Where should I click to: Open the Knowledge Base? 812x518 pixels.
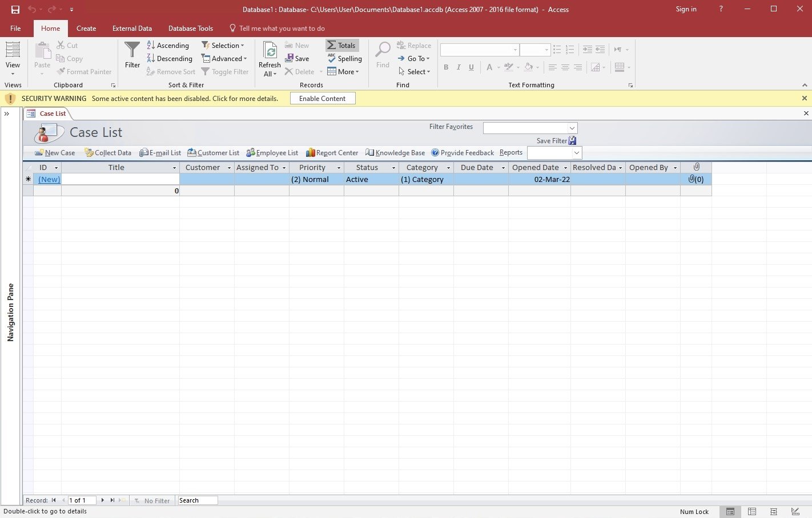(x=395, y=153)
